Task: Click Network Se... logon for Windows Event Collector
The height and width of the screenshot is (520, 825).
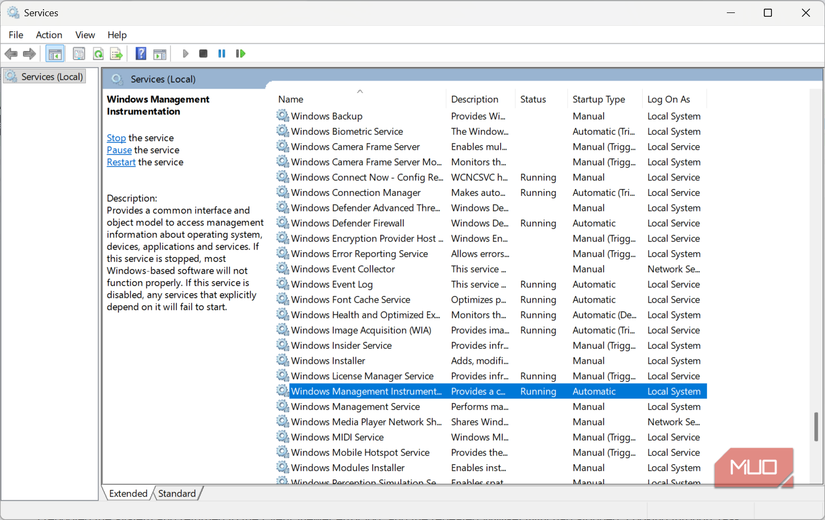Action: click(x=673, y=268)
